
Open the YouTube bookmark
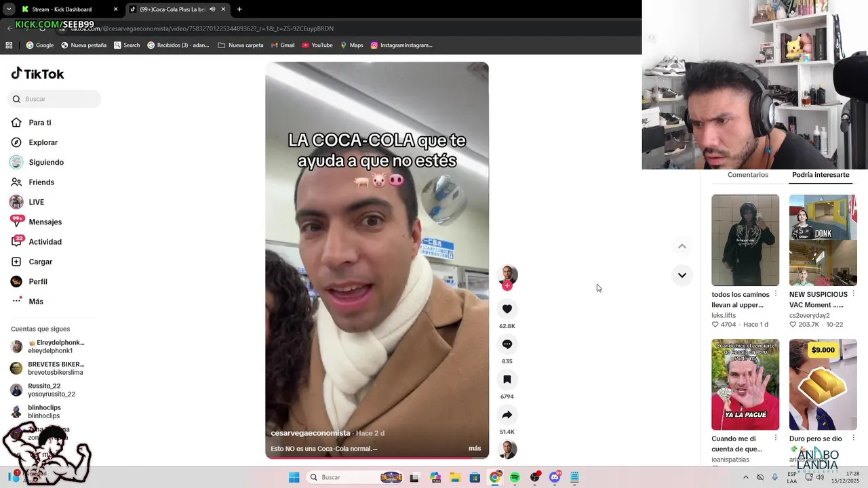click(317, 45)
